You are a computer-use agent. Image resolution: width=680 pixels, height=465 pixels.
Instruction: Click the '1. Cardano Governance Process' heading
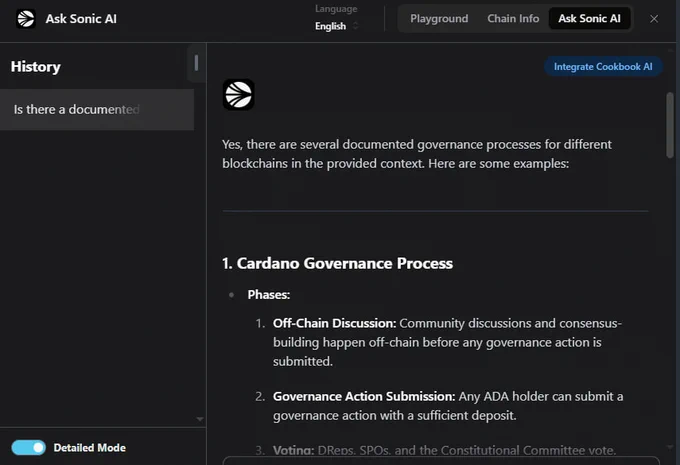tap(337, 263)
